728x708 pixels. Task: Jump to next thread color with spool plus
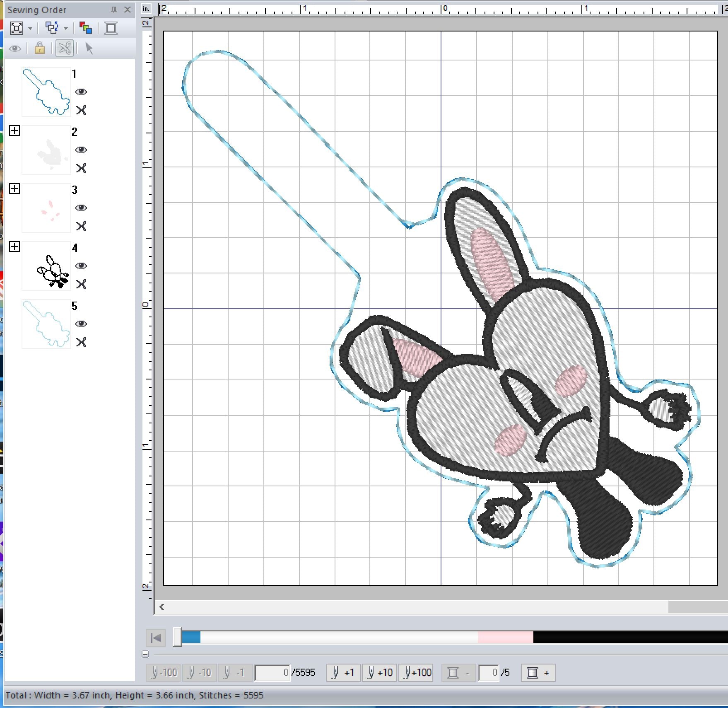pos(538,673)
